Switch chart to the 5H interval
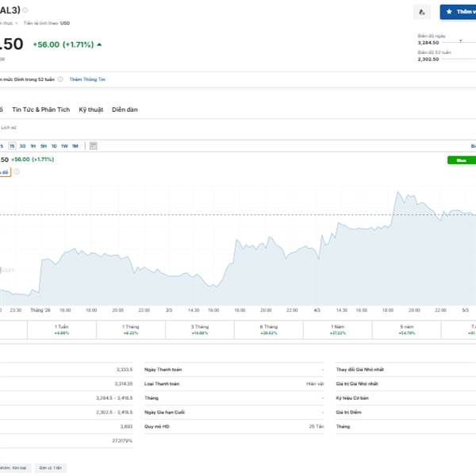 [44, 146]
